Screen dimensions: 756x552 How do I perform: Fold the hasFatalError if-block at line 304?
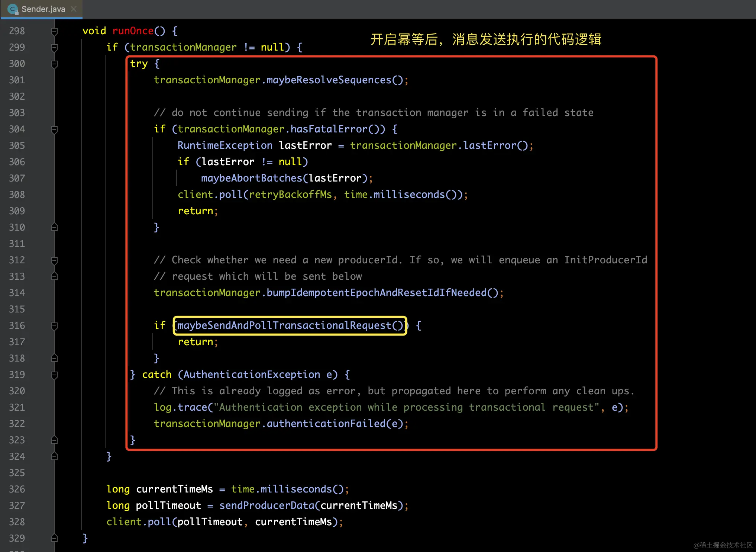[54, 129]
